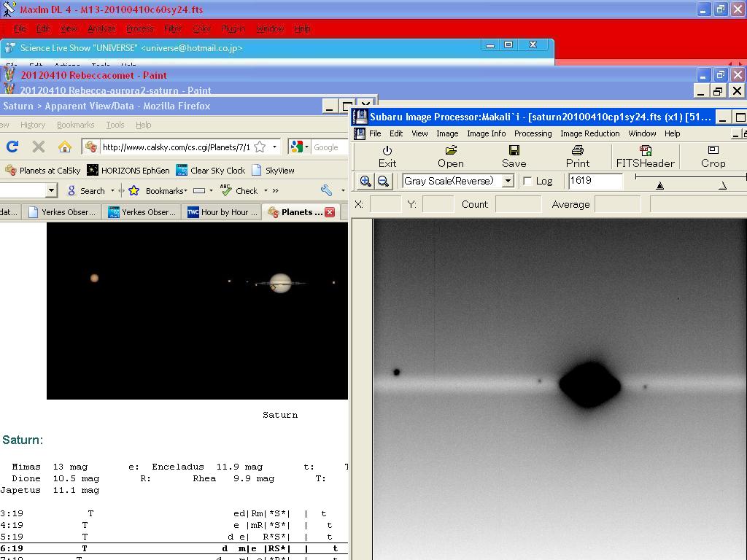Click the Makali'i document icon in the menu bar
This screenshot has height=560, width=747.
point(359,134)
